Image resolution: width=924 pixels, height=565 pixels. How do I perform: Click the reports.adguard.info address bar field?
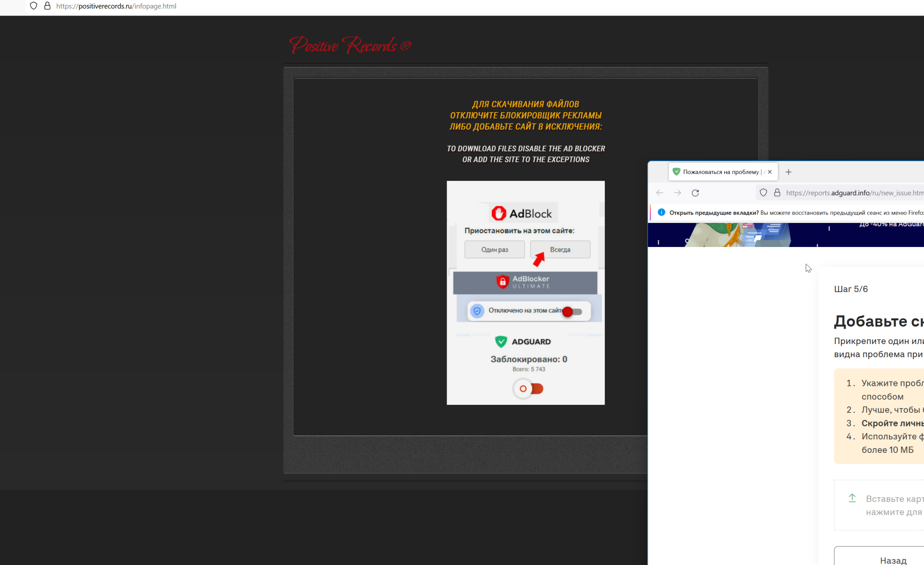click(855, 192)
